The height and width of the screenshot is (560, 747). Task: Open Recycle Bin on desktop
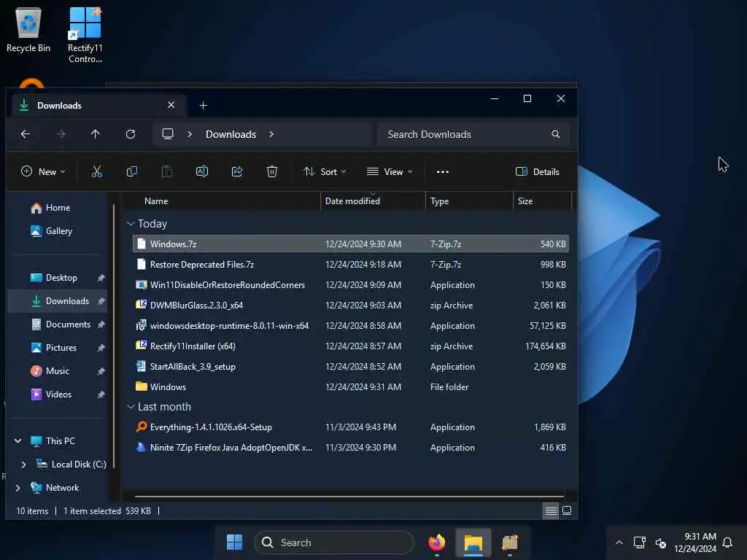click(28, 29)
